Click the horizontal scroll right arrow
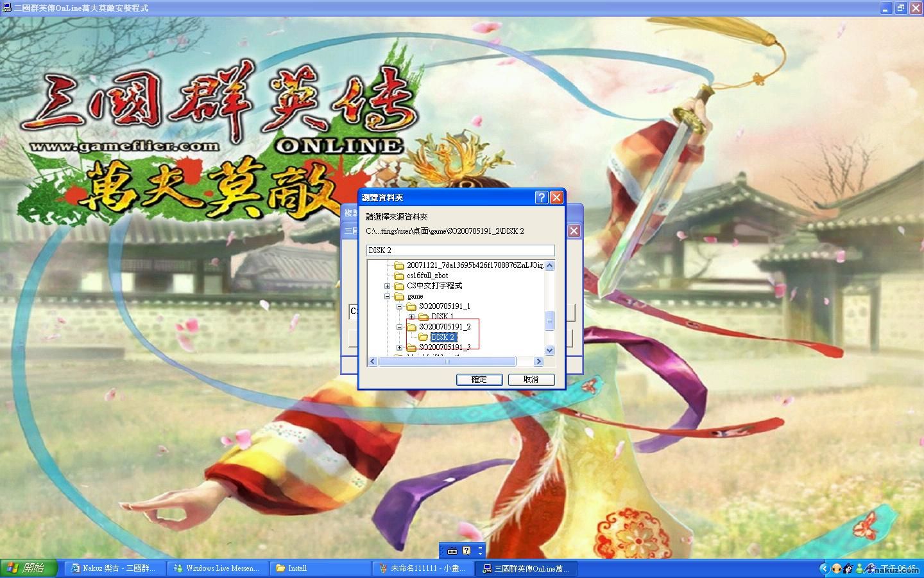 (x=539, y=362)
